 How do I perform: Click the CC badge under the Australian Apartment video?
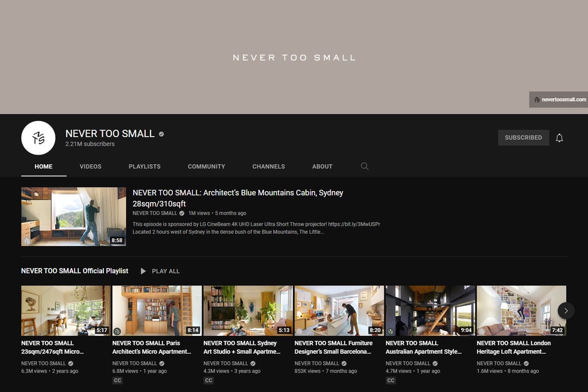coord(390,381)
